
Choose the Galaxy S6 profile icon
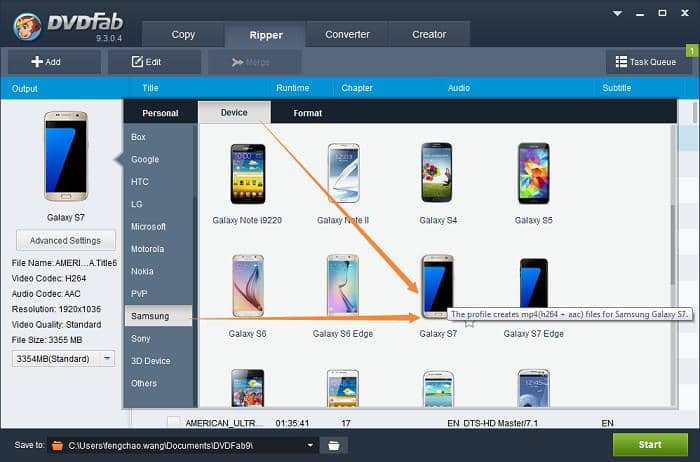248,286
